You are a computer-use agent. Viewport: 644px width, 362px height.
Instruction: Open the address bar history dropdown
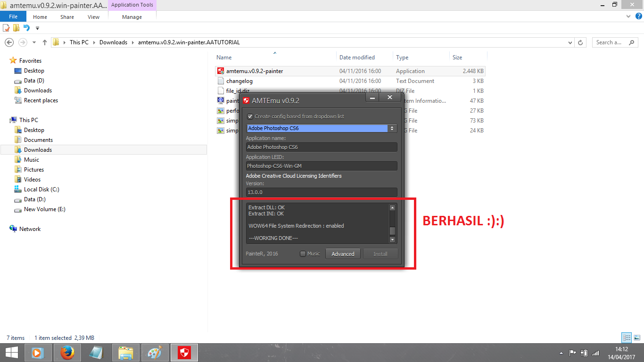point(570,42)
